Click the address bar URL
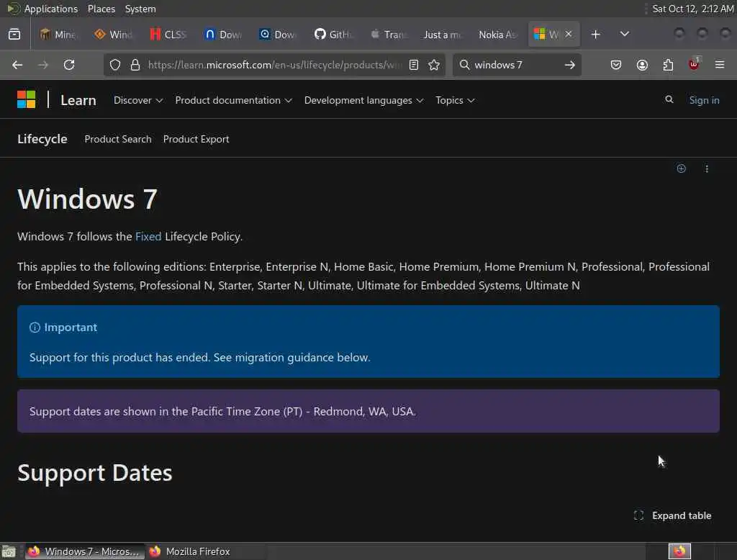Image resolution: width=737 pixels, height=560 pixels. pos(274,65)
